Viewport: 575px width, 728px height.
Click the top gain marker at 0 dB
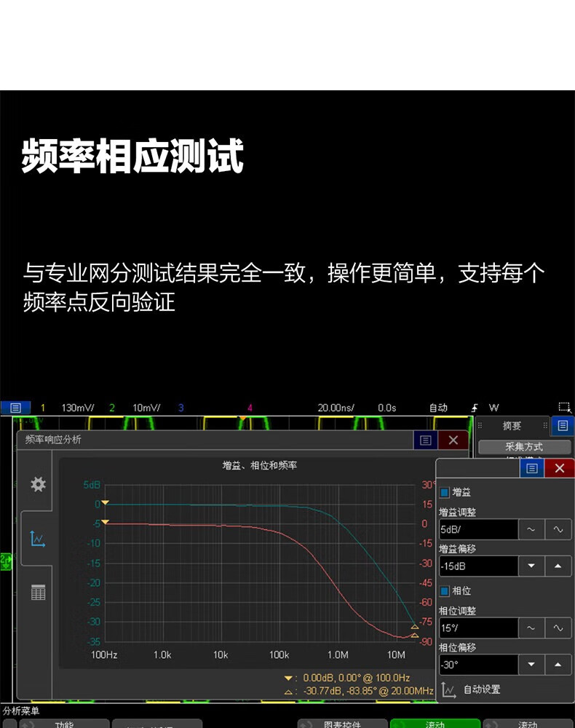pos(105,502)
